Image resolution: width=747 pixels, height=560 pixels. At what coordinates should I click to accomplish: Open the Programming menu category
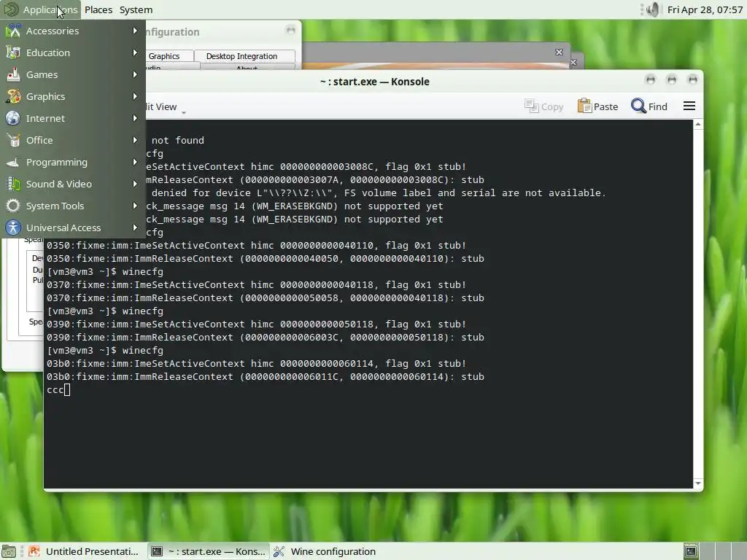[73, 163]
